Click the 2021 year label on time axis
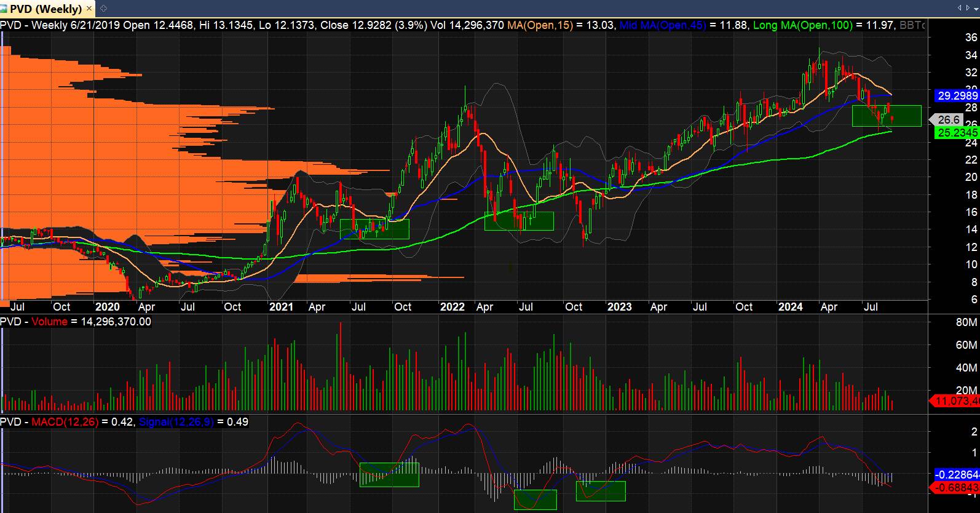The height and width of the screenshot is (513, 980). (281, 306)
